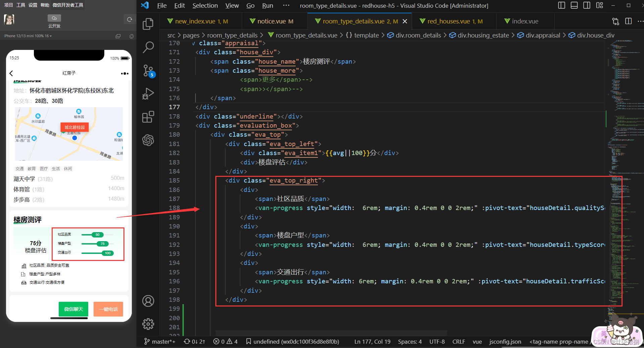Click the 云开发 cloud development button
644x348 pixels.
coord(54,21)
